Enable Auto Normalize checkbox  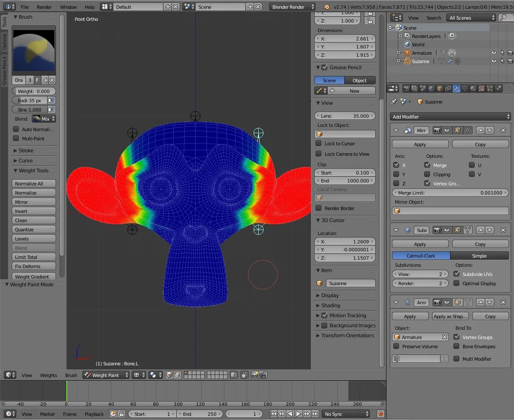pyautogui.click(x=16, y=129)
